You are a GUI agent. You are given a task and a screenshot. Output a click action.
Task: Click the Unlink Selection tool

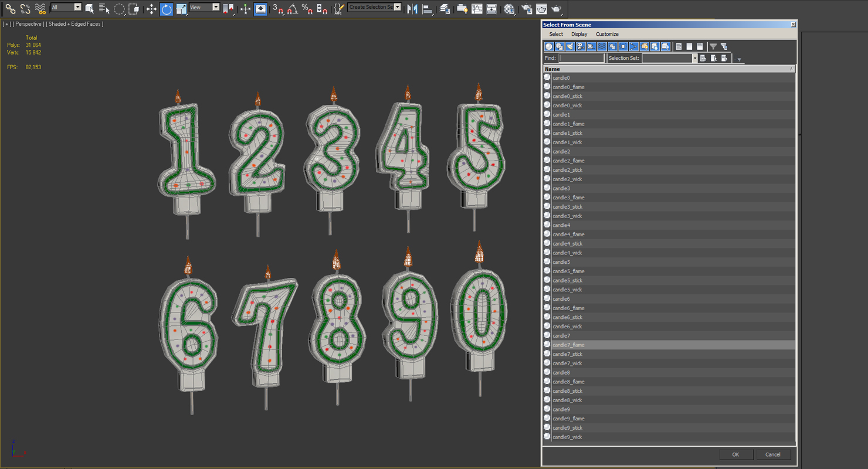coord(25,8)
